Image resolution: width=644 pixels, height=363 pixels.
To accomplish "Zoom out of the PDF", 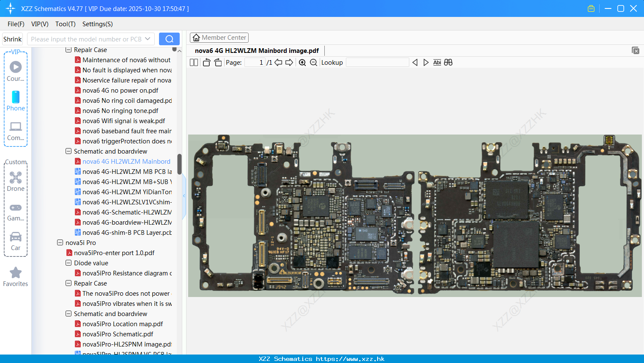I will pos(313,62).
